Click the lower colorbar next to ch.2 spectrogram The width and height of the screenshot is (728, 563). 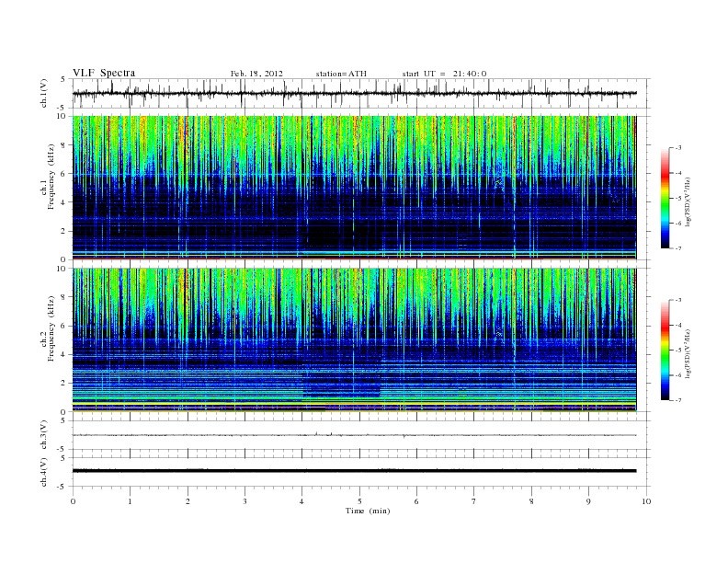coord(665,350)
